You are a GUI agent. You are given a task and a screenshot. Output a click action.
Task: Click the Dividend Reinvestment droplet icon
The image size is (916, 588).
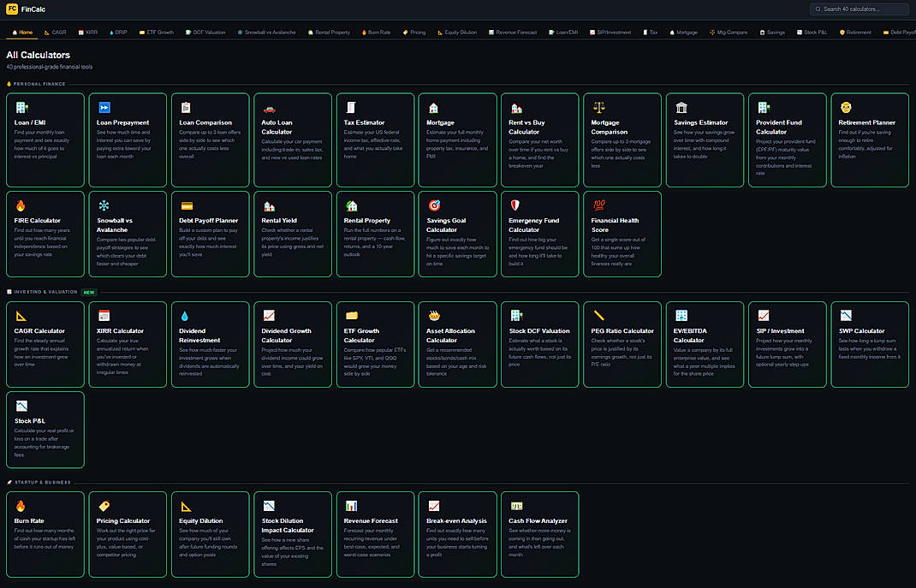pos(185,316)
